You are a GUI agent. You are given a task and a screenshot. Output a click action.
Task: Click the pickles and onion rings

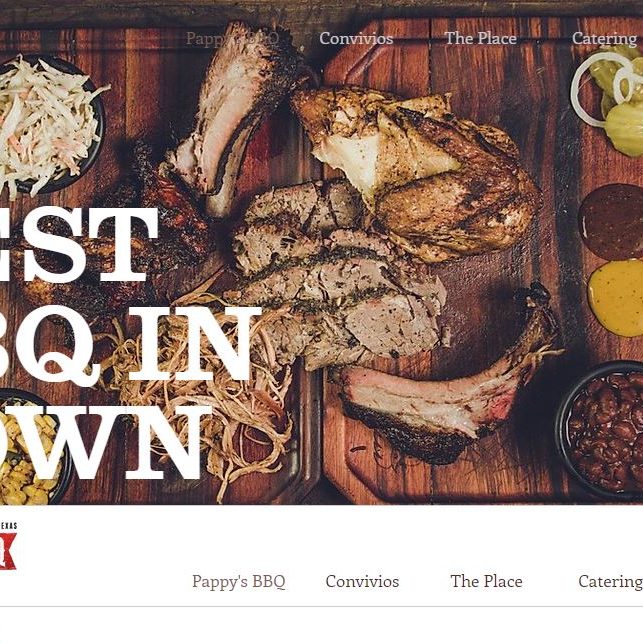pyautogui.click(x=608, y=100)
